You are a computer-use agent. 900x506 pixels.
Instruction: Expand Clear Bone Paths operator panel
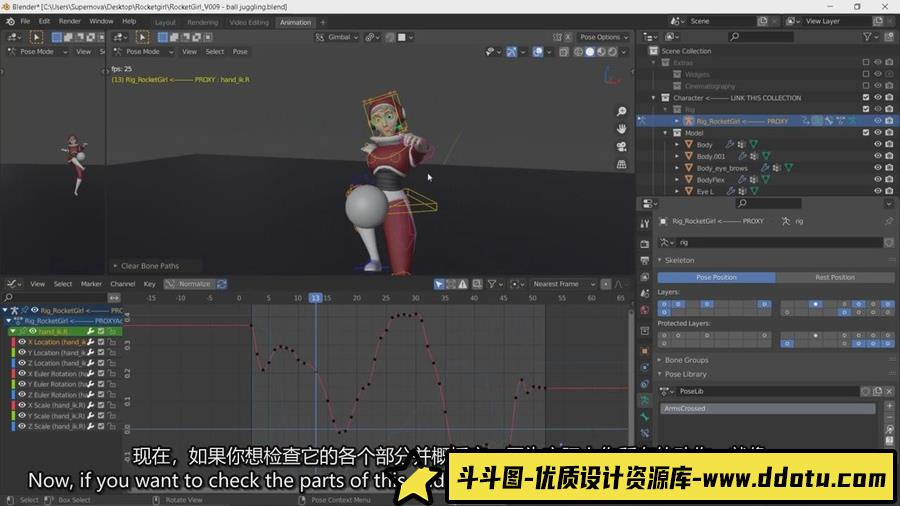point(115,266)
